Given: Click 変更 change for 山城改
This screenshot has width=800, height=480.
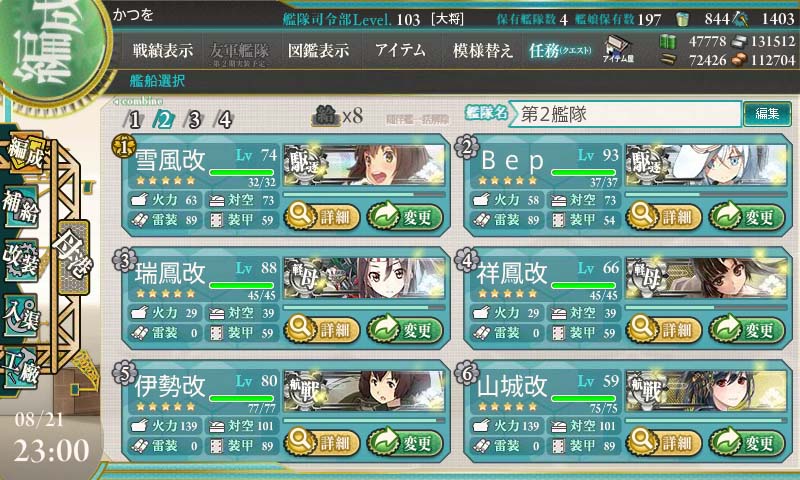Looking at the screenshot, I should pyautogui.click(x=746, y=442).
